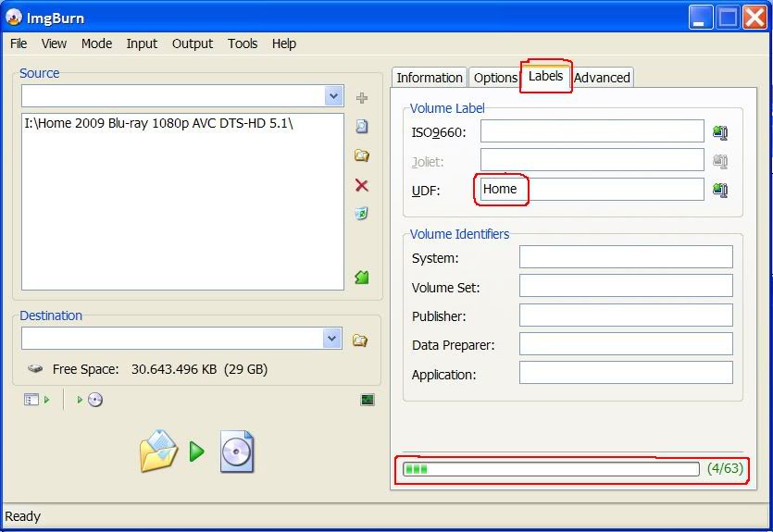Click the copy label icon beside UDF field

[719, 190]
